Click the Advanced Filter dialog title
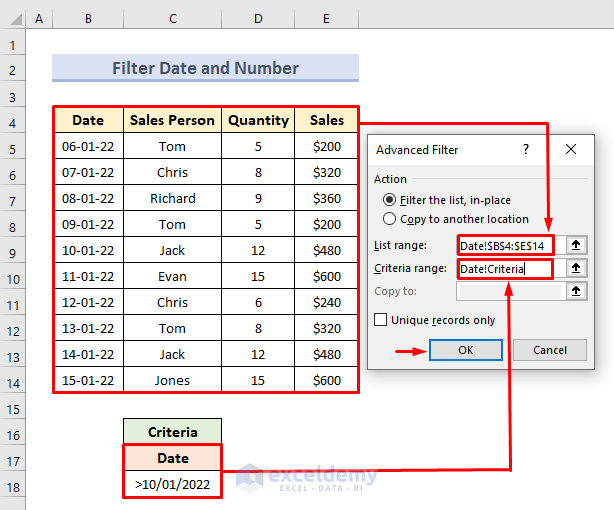The image size is (614, 510). pyautogui.click(x=417, y=150)
